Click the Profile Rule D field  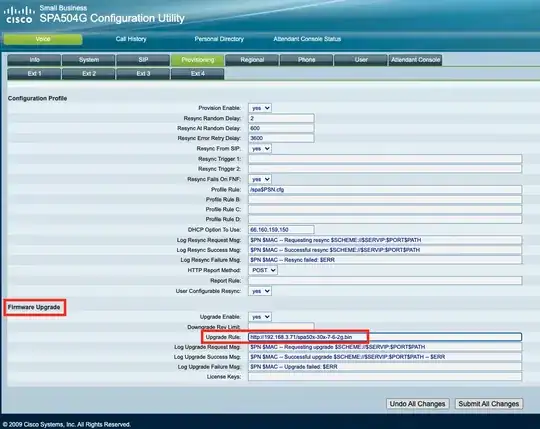385,220
